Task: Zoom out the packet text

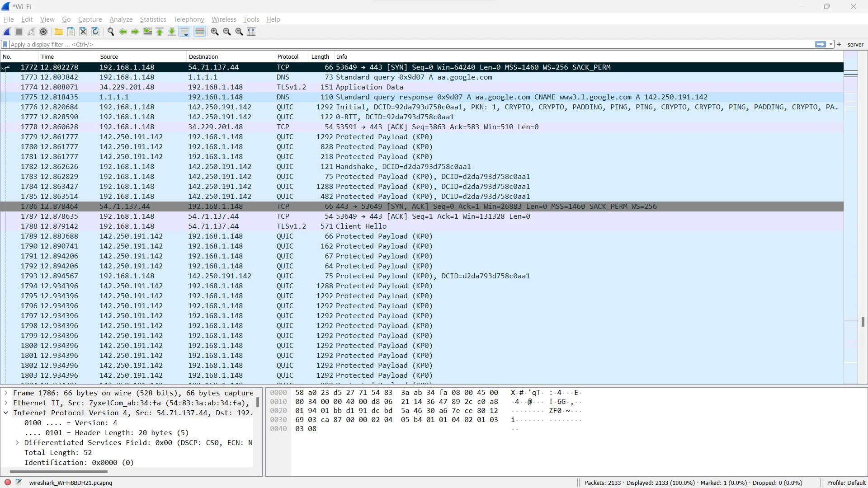Action: [x=227, y=32]
